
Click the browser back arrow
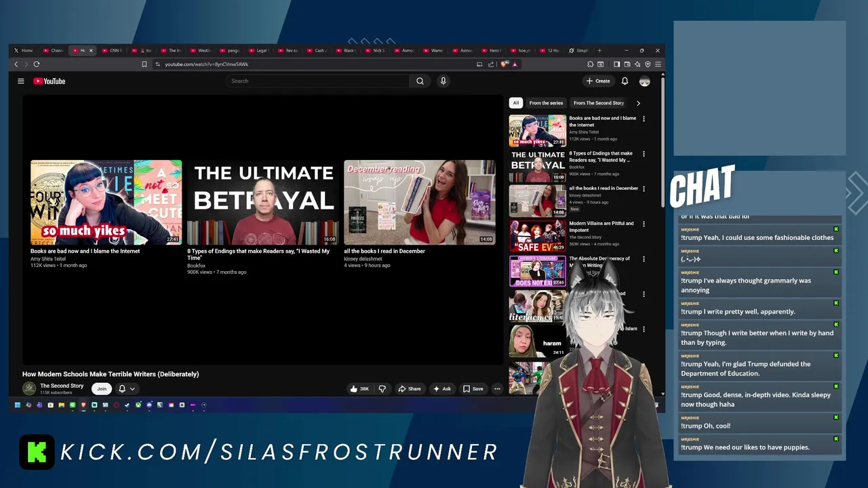pyautogui.click(x=16, y=64)
